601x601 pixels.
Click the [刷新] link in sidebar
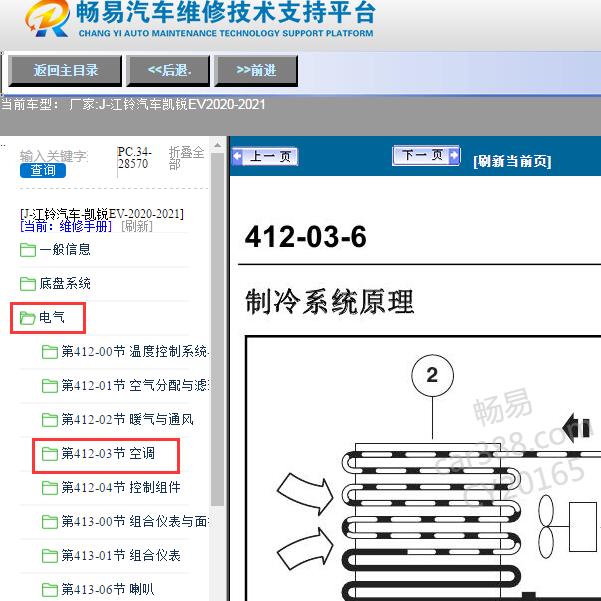click(x=137, y=226)
